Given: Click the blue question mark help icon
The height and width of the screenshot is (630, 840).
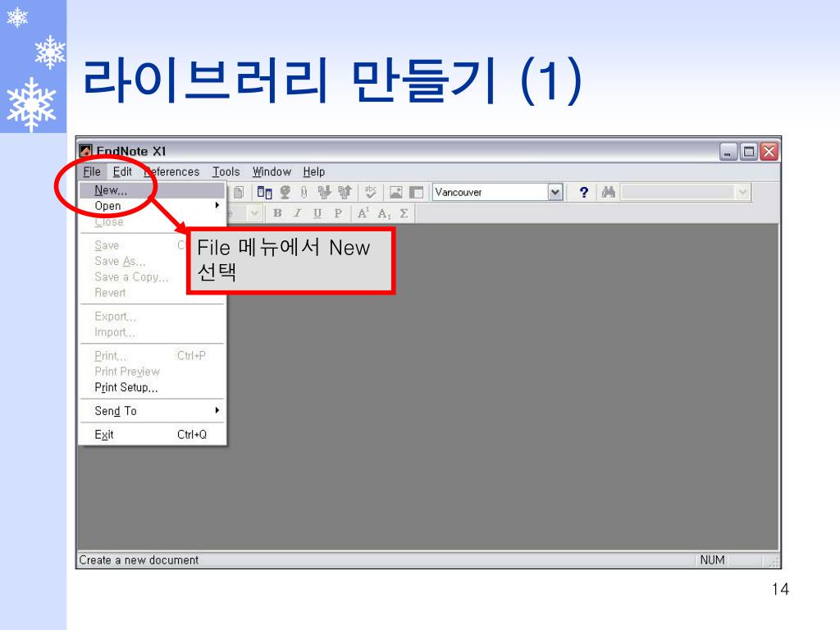Looking at the screenshot, I should coord(584,192).
